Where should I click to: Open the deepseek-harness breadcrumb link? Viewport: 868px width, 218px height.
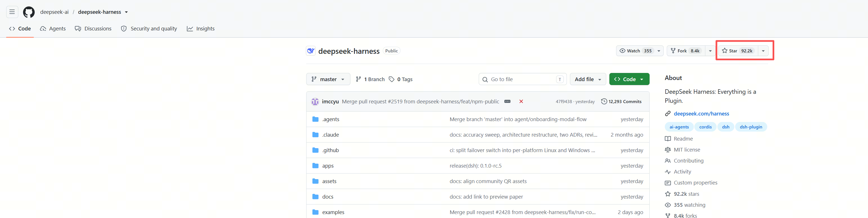click(99, 12)
